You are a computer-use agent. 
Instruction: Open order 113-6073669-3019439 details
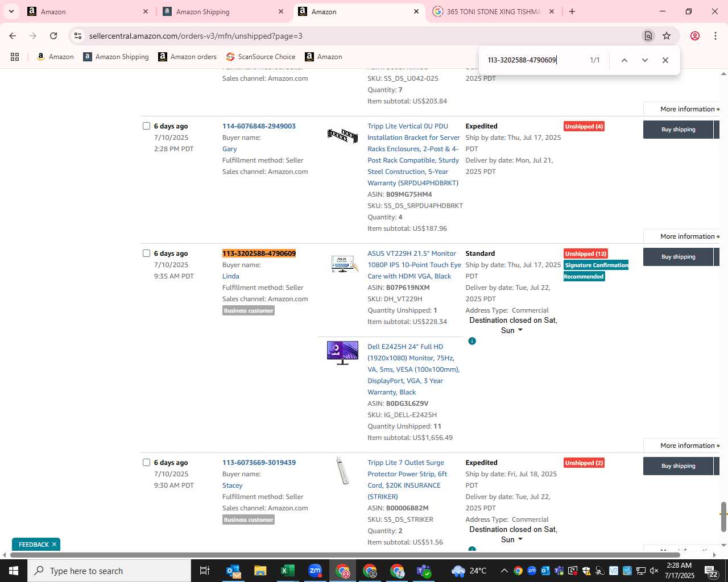coord(259,463)
